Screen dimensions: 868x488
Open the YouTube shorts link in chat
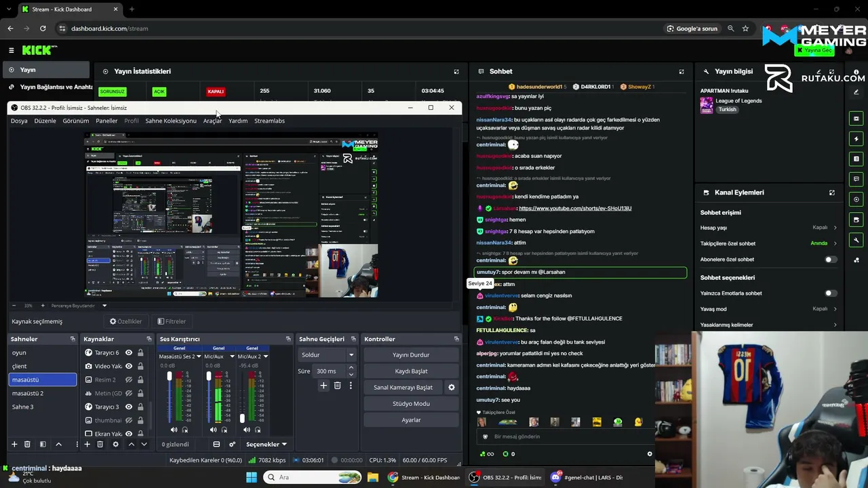[x=575, y=208]
